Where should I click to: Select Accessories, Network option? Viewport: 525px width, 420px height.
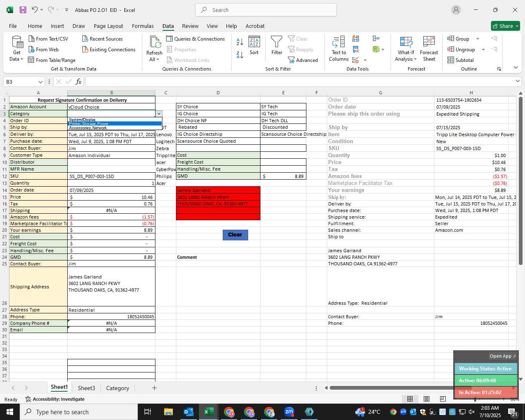[x=114, y=128]
